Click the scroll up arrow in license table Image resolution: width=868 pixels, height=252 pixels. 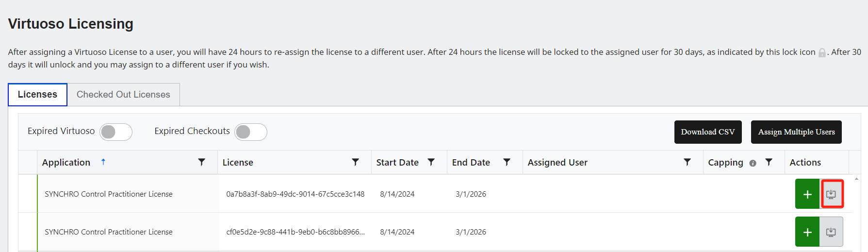coord(856,179)
